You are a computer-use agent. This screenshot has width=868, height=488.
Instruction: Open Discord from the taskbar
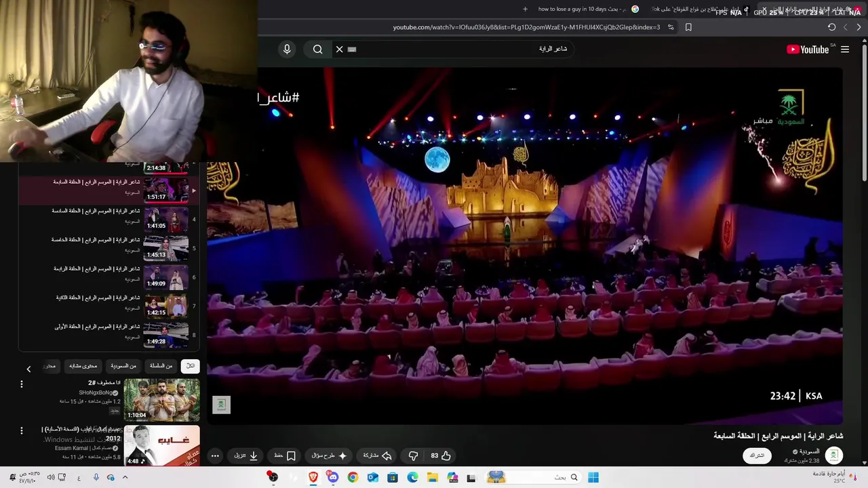333,477
